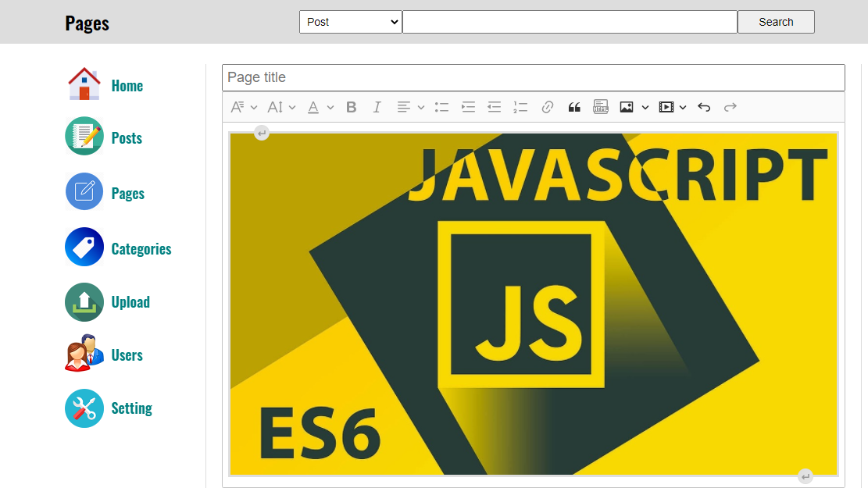
Task: Insert a bulleted list
Action: (441, 107)
